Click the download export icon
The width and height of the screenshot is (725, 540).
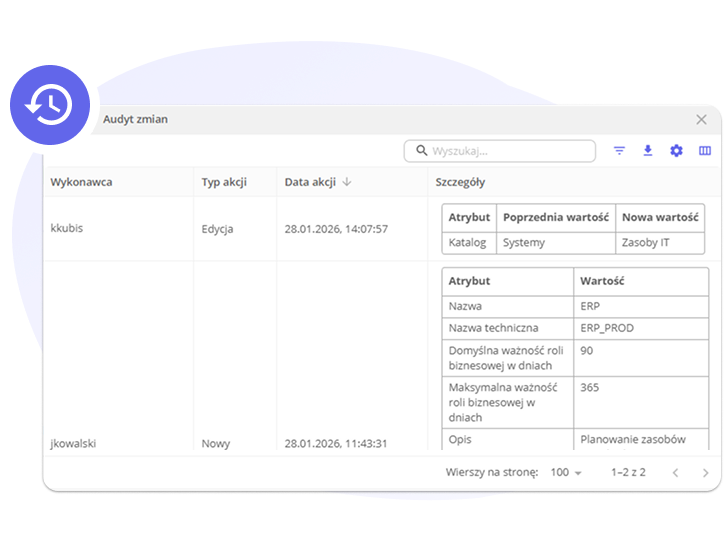pyautogui.click(x=647, y=151)
